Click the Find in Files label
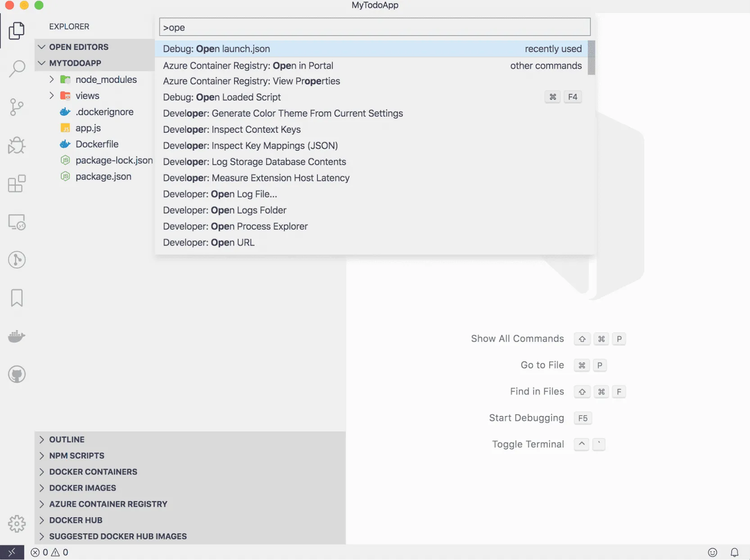The width and height of the screenshot is (750, 560). 537,392
